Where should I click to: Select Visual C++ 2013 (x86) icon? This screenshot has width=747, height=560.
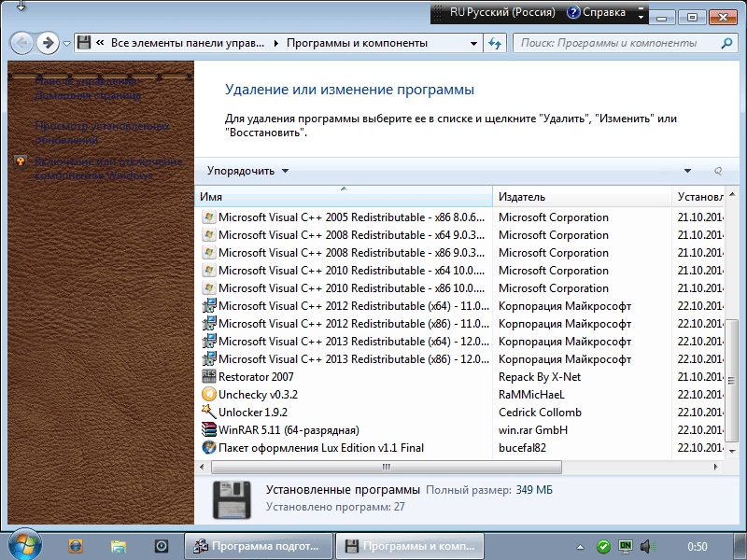[208, 359]
